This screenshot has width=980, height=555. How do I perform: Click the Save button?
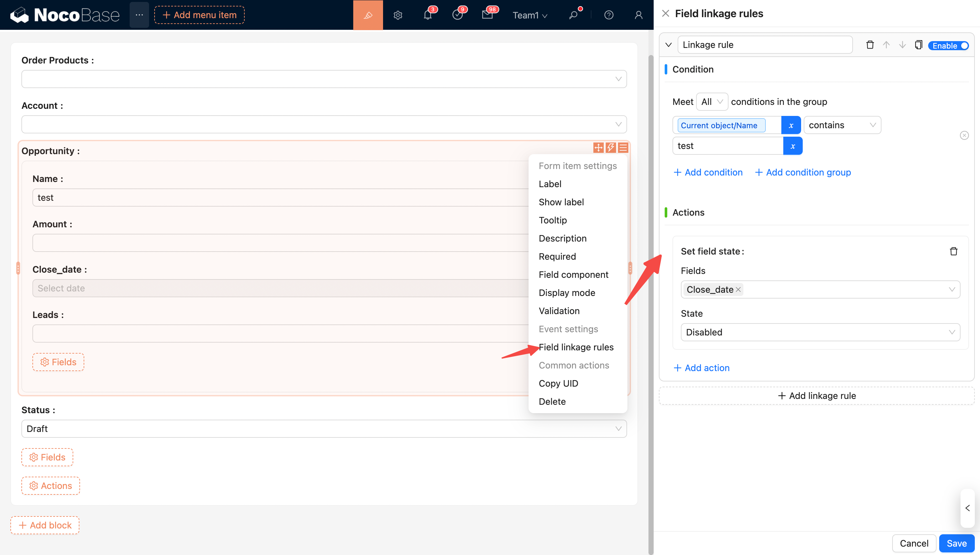[956, 543]
